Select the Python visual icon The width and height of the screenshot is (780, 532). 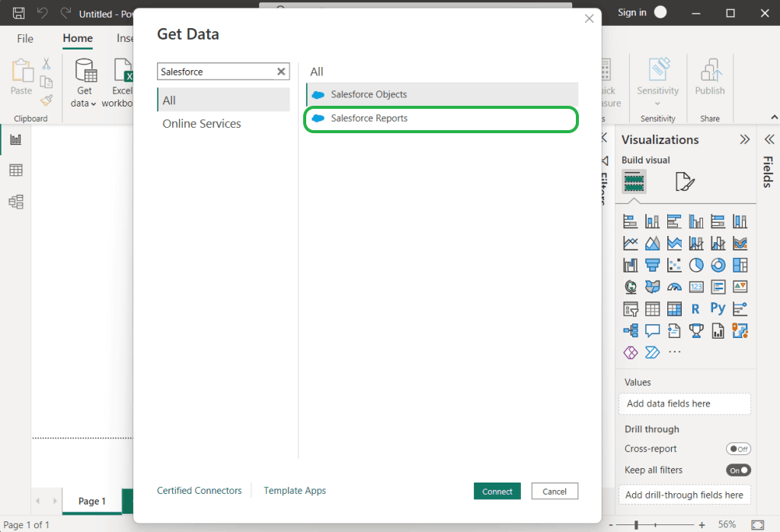coord(718,308)
